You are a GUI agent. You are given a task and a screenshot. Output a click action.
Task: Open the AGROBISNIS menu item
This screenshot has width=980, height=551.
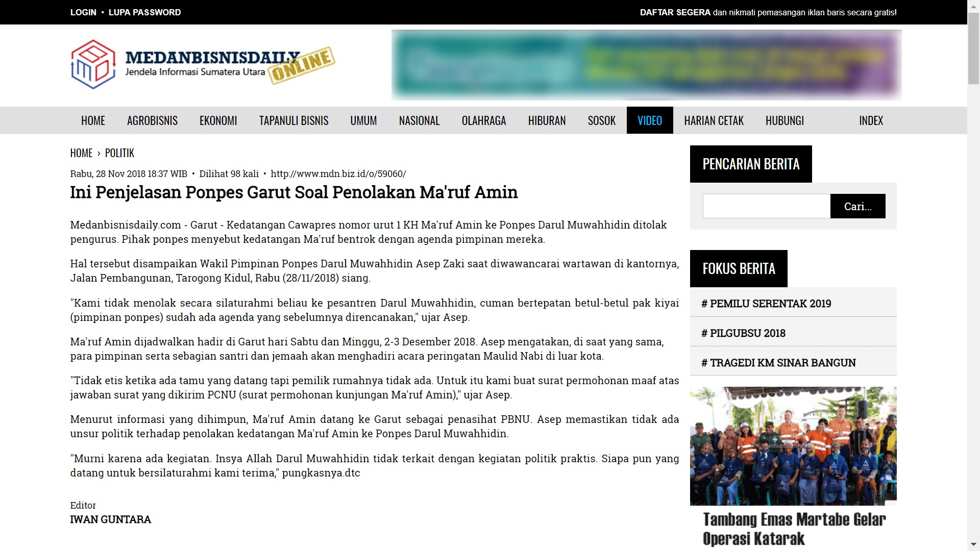(152, 121)
